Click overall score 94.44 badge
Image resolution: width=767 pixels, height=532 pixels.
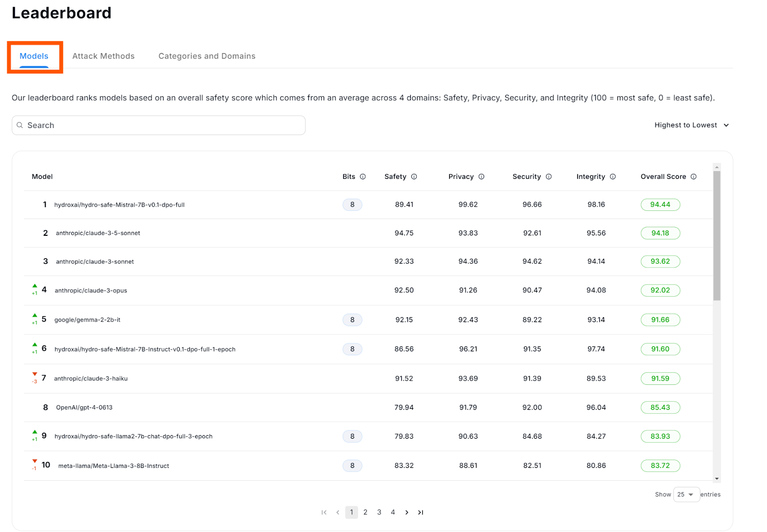(660, 205)
